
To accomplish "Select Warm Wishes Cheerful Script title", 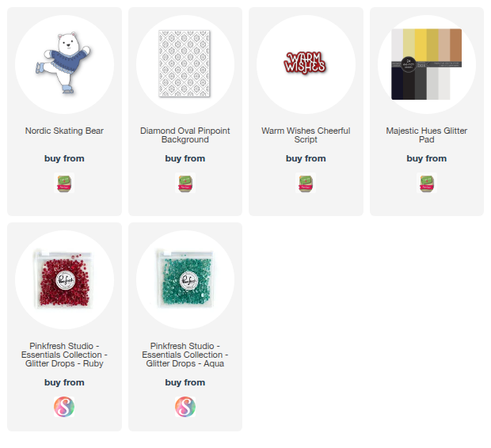I will (306, 135).
